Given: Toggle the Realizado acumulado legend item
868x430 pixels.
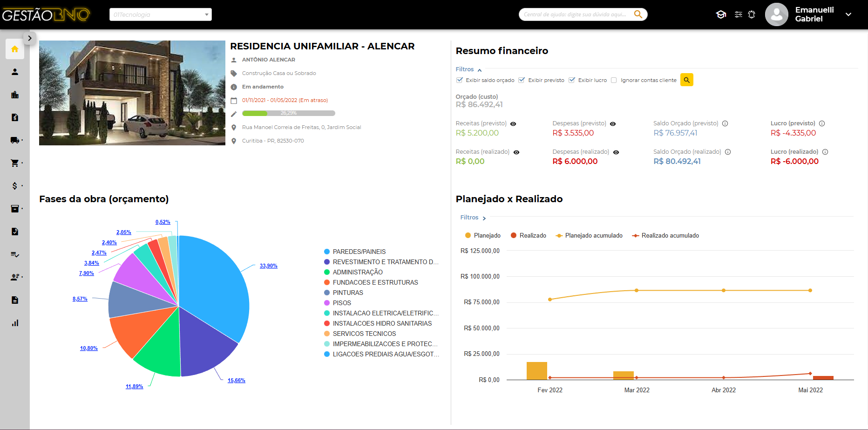Looking at the screenshot, I should [665, 236].
